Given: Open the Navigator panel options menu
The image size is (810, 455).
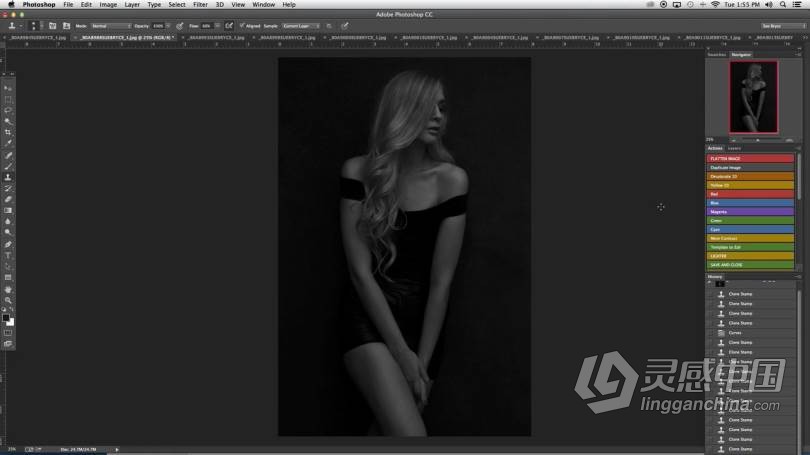Looking at the screenshot, I should coord(798,54).
